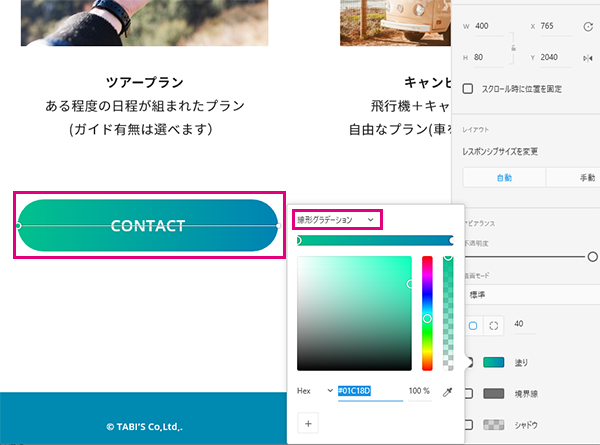
Task: Click the CONTACT gradient button on canvas
Action: tap(147, 226)
